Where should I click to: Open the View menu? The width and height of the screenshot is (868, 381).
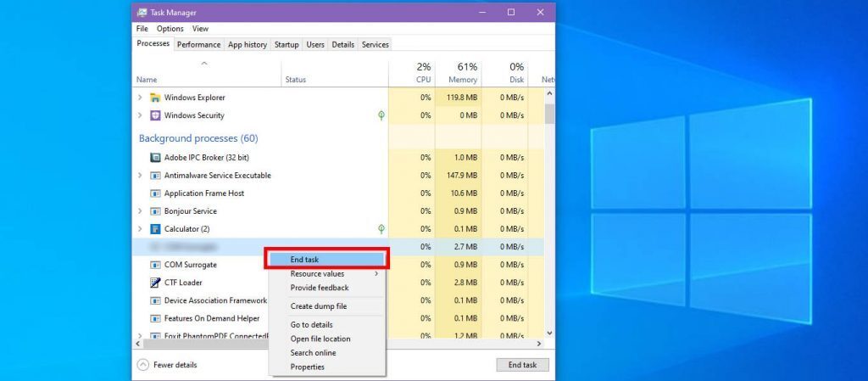200,29
